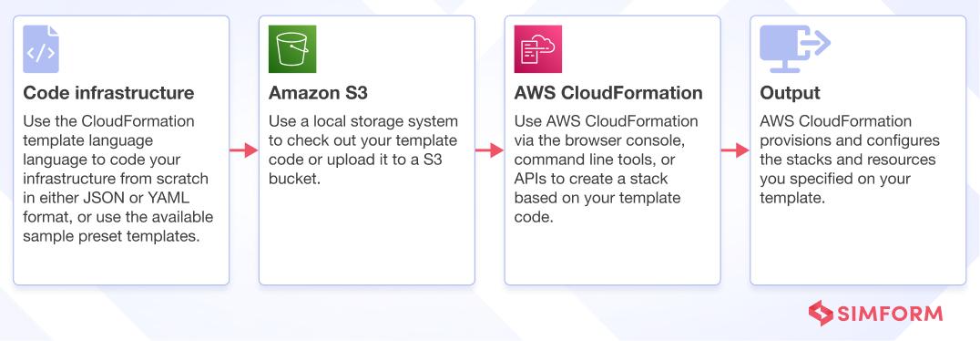
Task: Click empty bottom area of CloudFormation card
Action: 612,256
